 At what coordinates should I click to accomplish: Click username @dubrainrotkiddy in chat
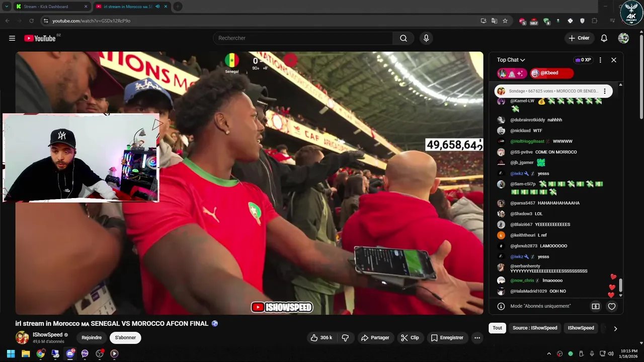(527, 120)
